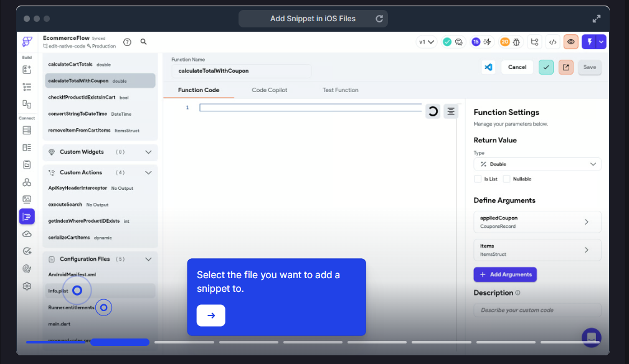This screenshot has height=364, width=629.
Task: Click the Cancel button
Action: point(517,67)
